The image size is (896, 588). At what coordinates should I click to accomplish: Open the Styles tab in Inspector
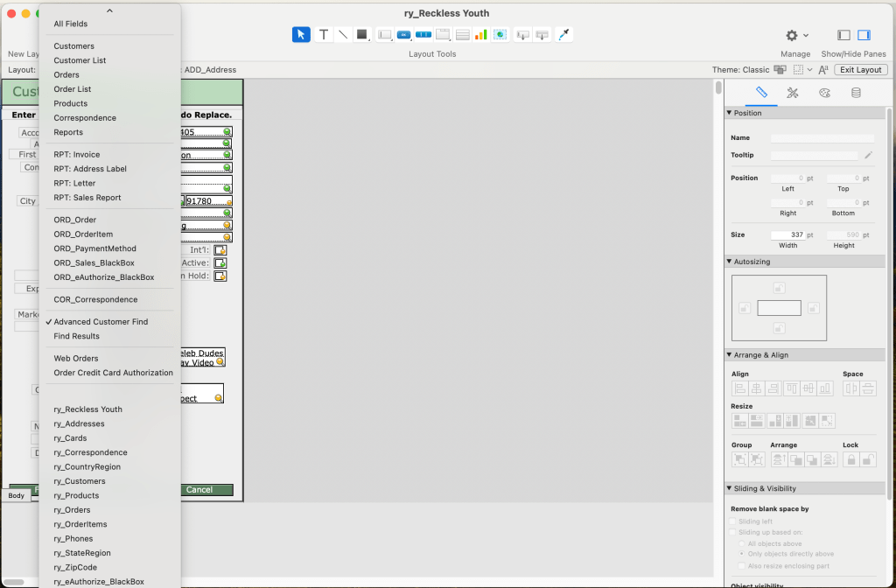coord(793,93)
